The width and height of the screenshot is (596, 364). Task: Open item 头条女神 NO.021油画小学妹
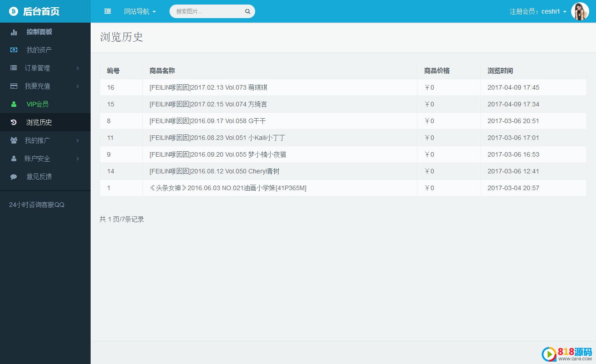coord(228,188)
